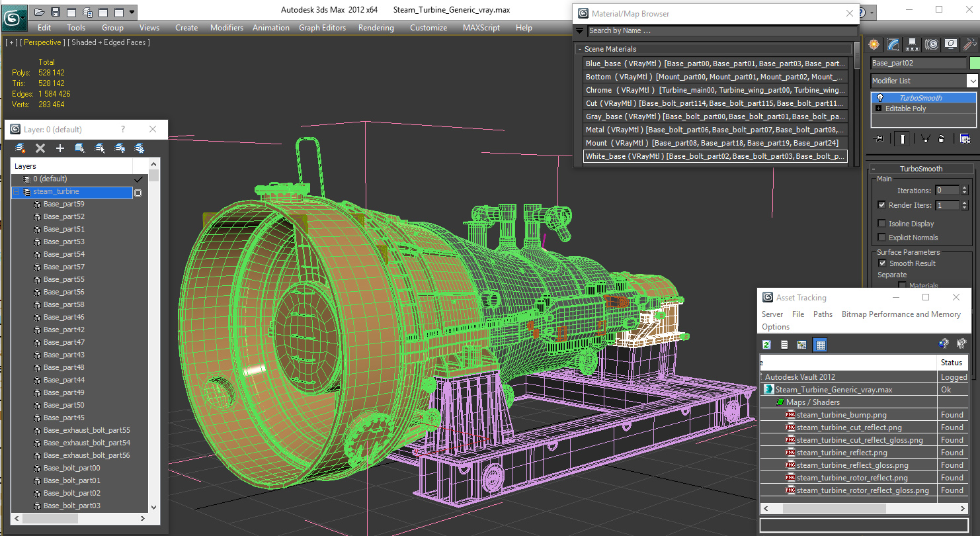The image size is (980, 536).
Task: Click Make Unique icon in modifier stack
Action: (x=925, y=138)
